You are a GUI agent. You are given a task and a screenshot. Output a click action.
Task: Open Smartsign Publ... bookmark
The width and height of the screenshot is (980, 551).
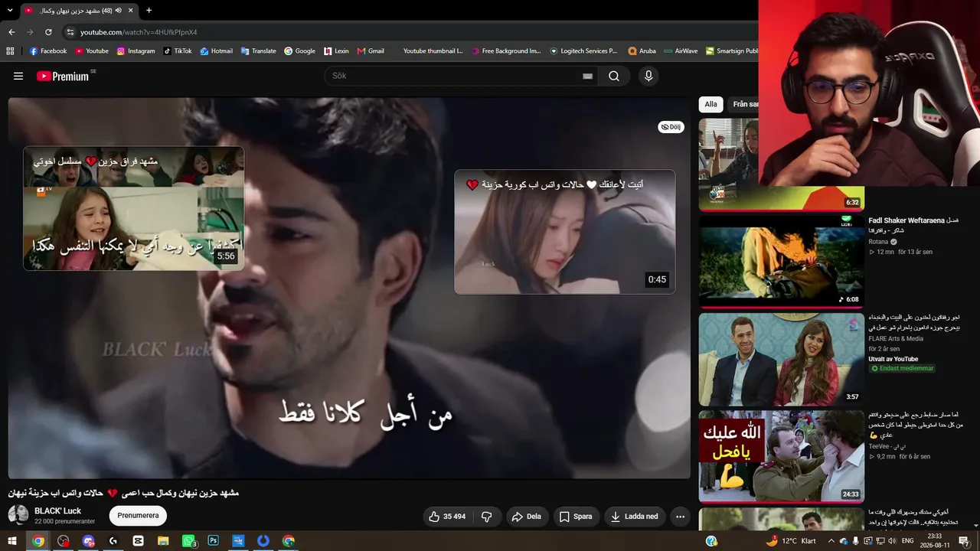pyautogui.click(x=732, y=51)
